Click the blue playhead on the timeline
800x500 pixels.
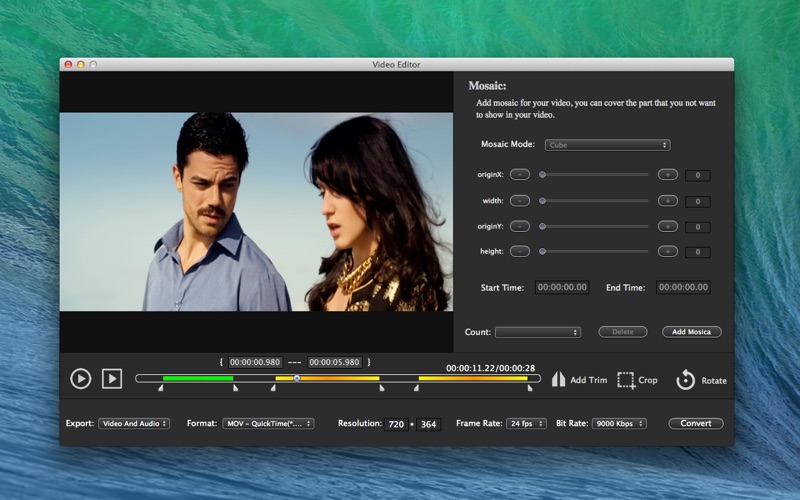point(297,378)
